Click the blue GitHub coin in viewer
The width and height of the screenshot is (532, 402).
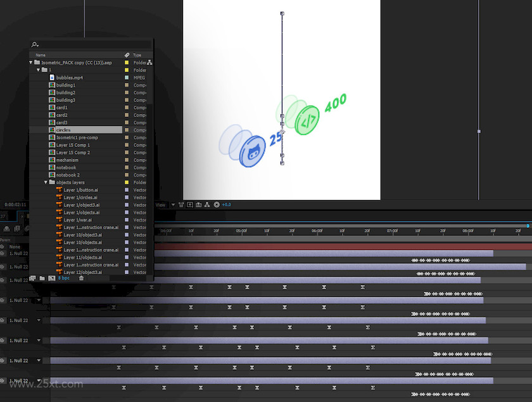click(252, 151)
